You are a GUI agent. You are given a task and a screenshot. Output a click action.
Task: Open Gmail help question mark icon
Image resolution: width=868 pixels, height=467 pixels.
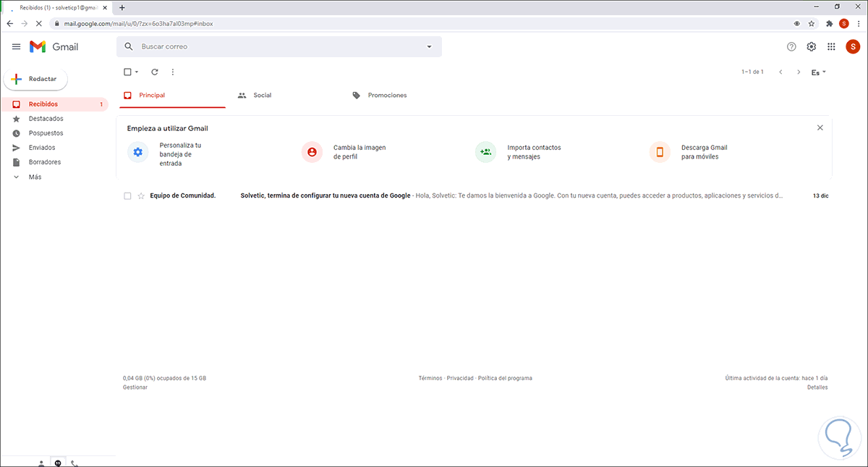point(791,46)
